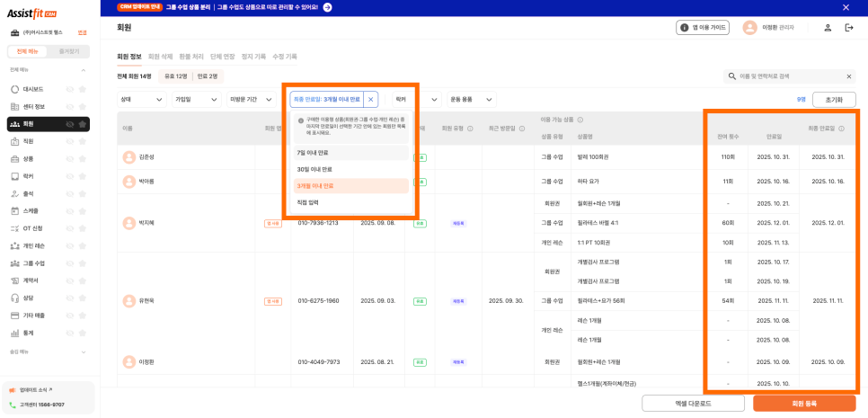
Task: Favorite 대시보드 with its star icon
Action: 82,90
